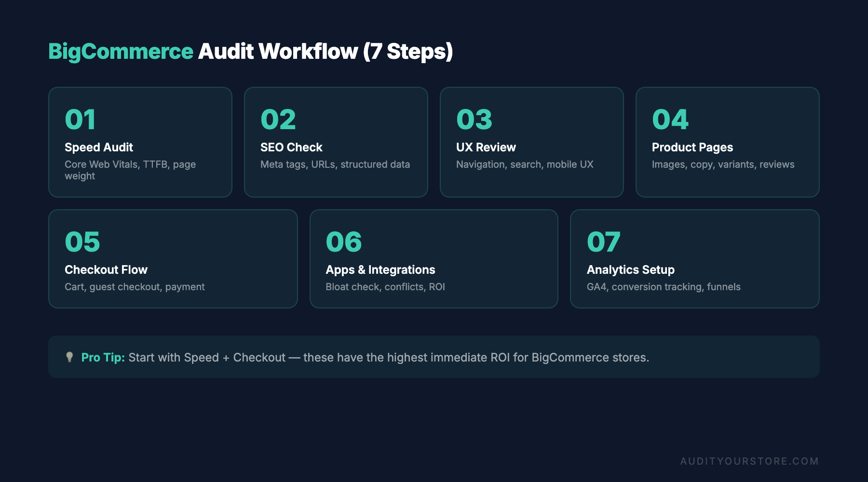The height and width of the screenshot is (482, 868).
Task: Click the BigCommerce text in the title
Action: pos(120,51)
